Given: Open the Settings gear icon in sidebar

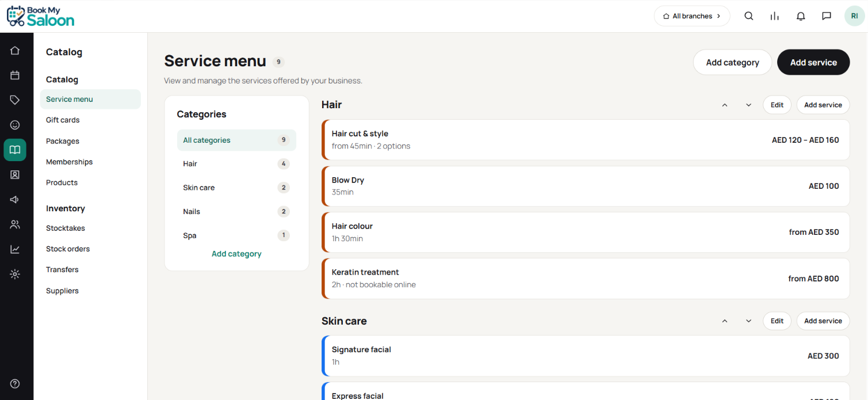Looking at the screenshot, I should (x=15, y=274).
